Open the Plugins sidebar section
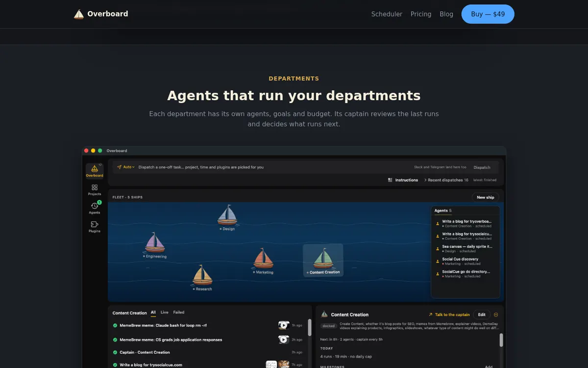This screenshot has height=368, width=588. click(x=95, y=227)
